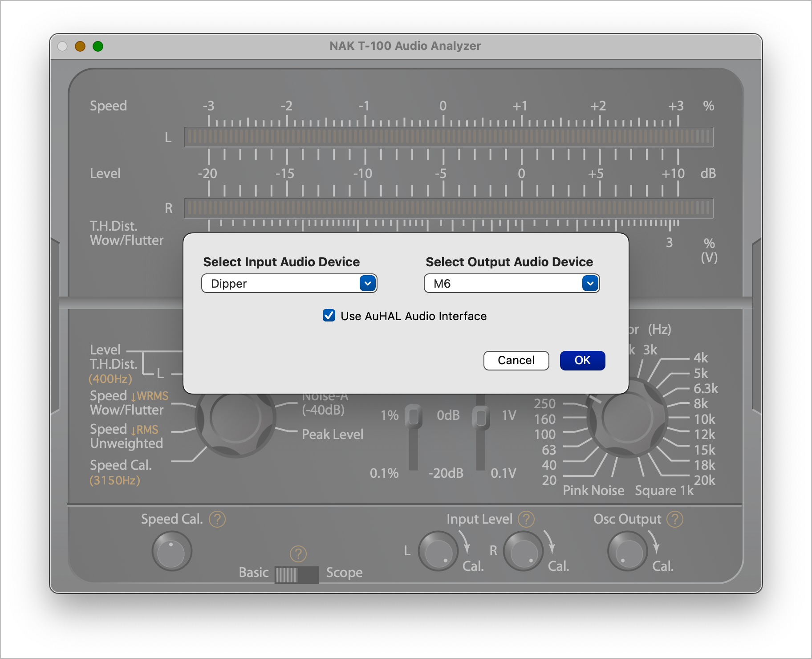Click the 1% / 0.1% range slide switch

click(414, 417)
